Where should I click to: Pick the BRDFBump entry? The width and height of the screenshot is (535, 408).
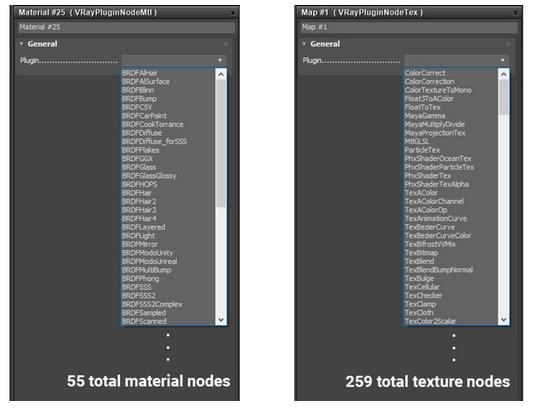pyautogui.click(x=139, y=99)
